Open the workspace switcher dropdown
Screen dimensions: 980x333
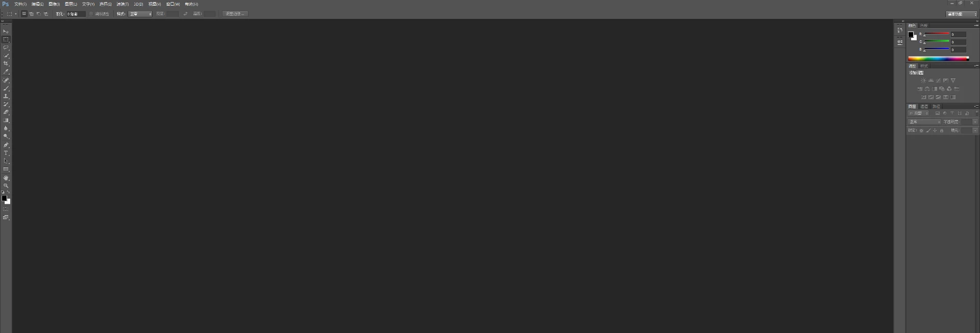pyautogui.click(x=962, y=14)
